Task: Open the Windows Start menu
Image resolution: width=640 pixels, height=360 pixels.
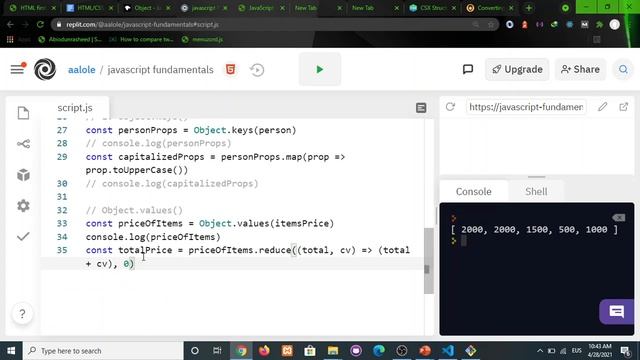Action: pyautogui.click(x=11, y=351)
